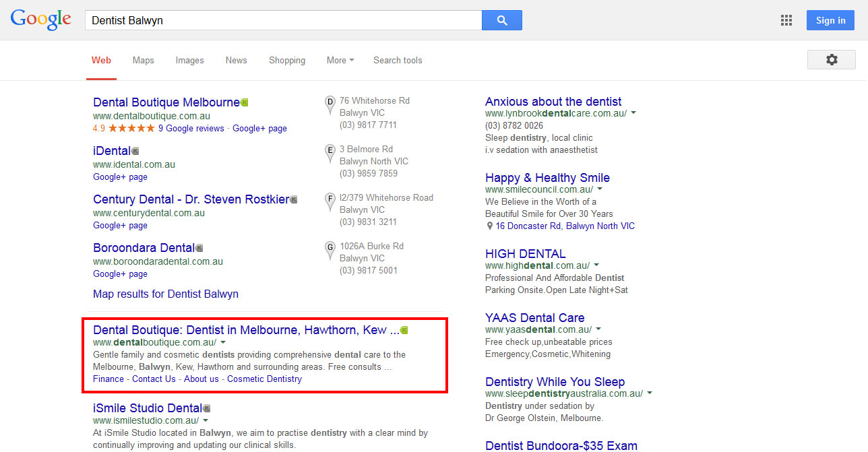Screen dimensions: 868x452
Task: Switch to the News tab
Action: point(237,60)
